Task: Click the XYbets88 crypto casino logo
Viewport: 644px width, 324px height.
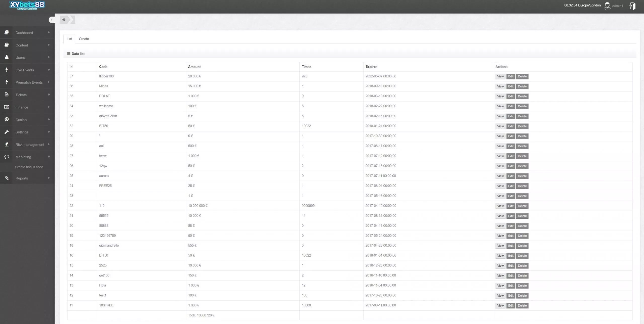Action: (27, 5)
